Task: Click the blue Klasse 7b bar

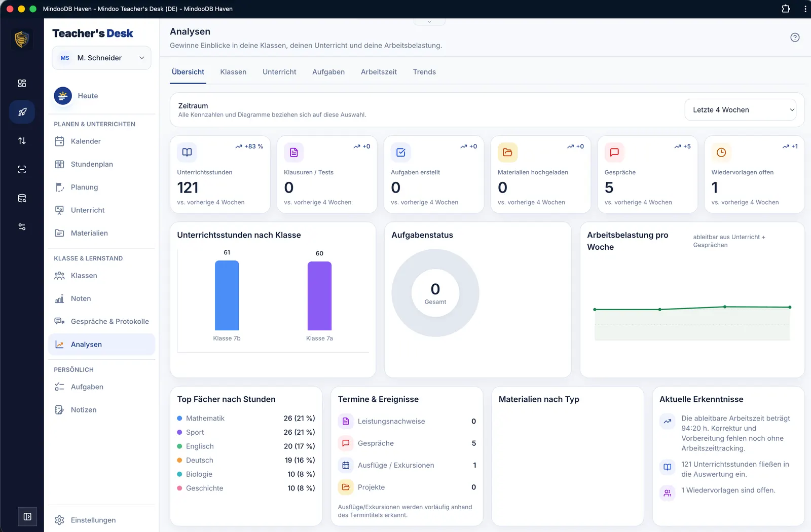Action: (227, 295)
